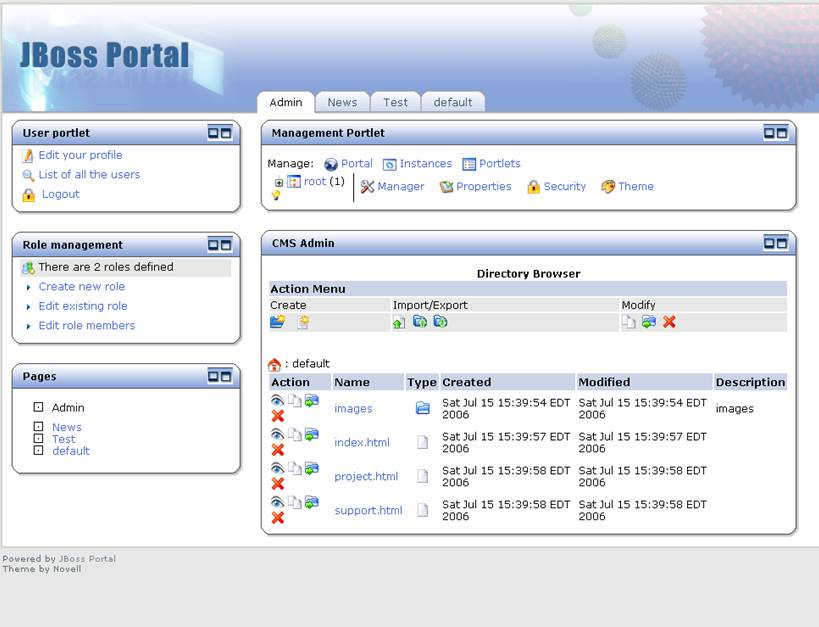This screenshot has width=819, height=627.
Task: Copy index.html using its row icon
Action: tap(295, 435)
